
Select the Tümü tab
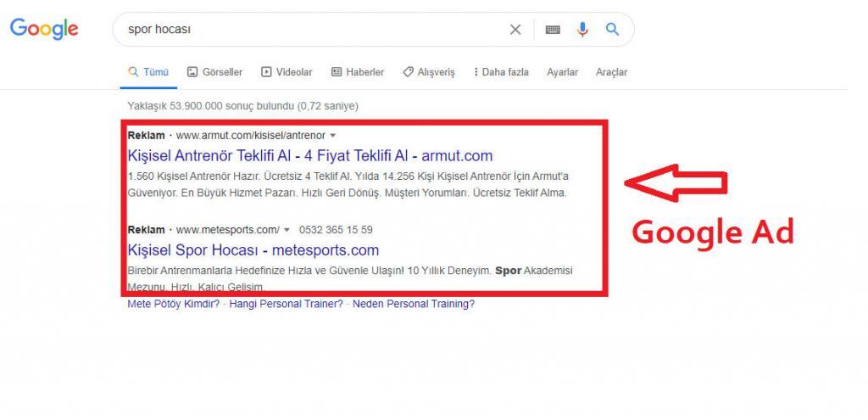(148, 72)
